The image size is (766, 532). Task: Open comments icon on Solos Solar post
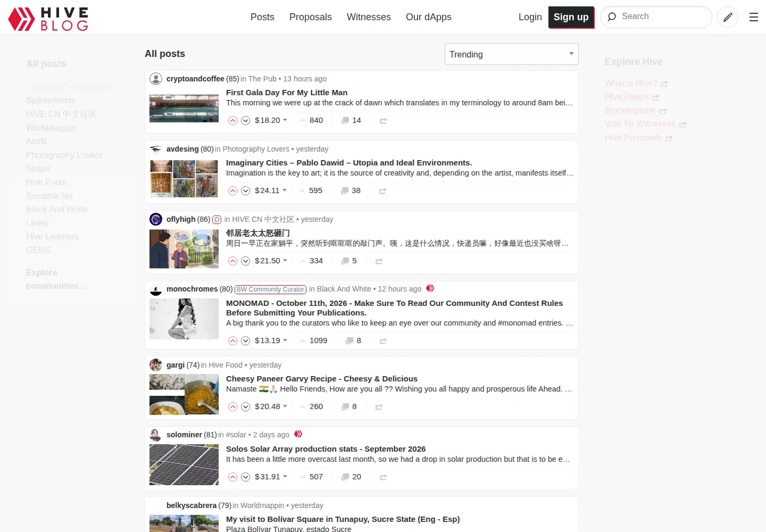345,477
